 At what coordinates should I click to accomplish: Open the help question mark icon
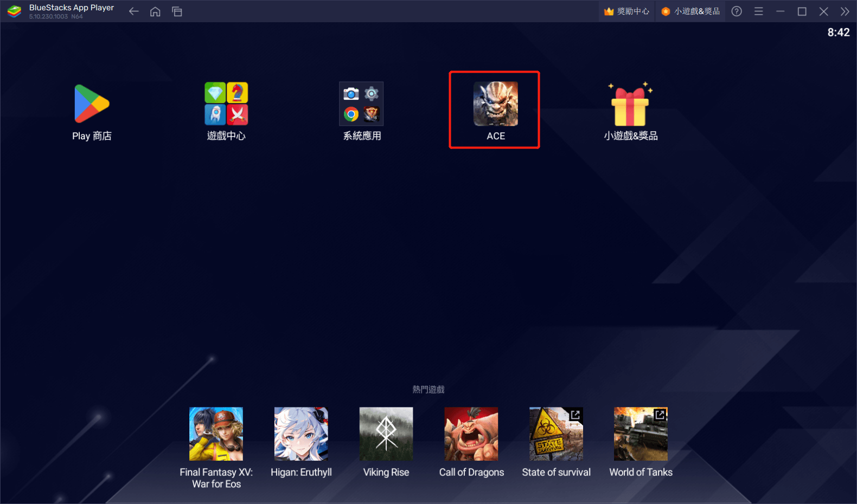(x=737, y=11)
